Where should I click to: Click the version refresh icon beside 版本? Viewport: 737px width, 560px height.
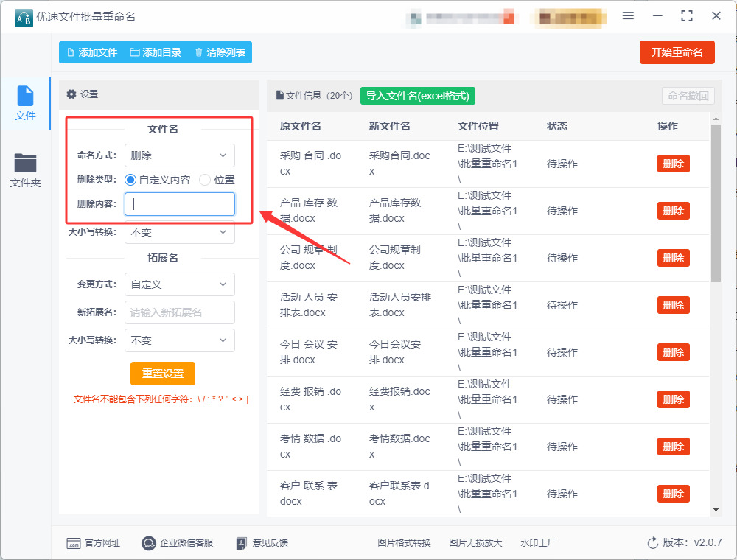tap(653, 543)
